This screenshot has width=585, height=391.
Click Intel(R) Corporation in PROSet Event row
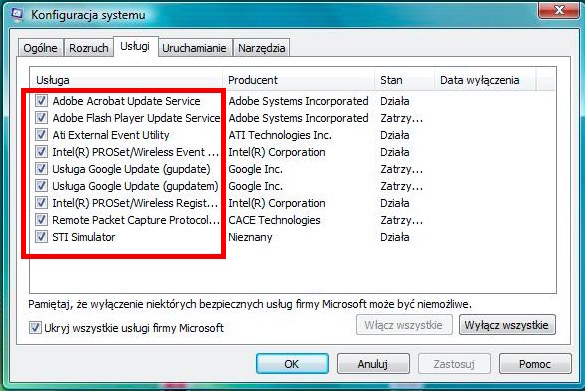pos(277,152)
